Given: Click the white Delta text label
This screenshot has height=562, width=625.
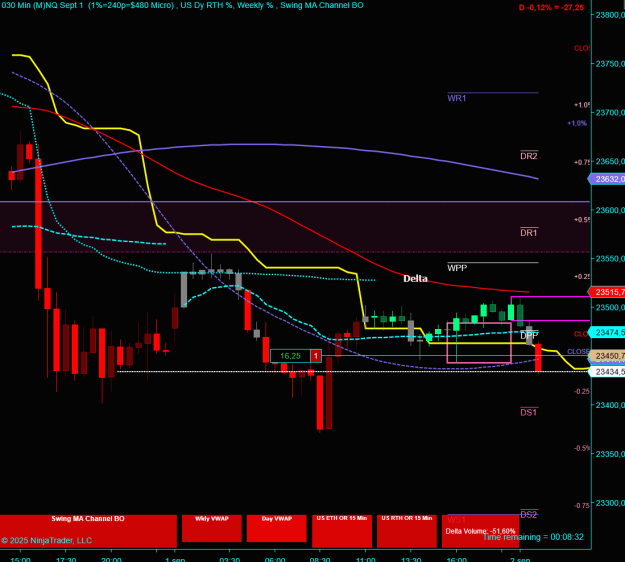Looking at the screenshot, I should coord(415,279).
